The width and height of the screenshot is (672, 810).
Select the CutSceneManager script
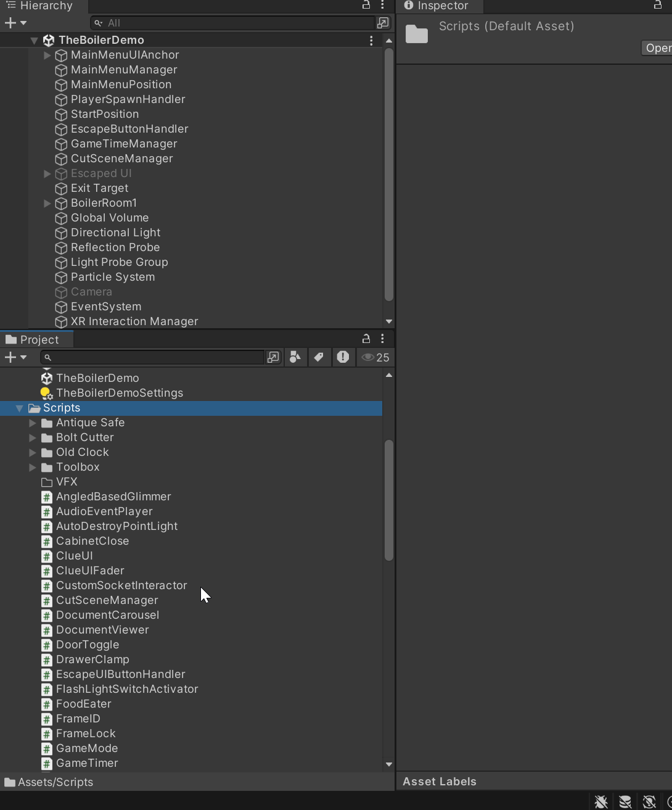click(106, 600)
